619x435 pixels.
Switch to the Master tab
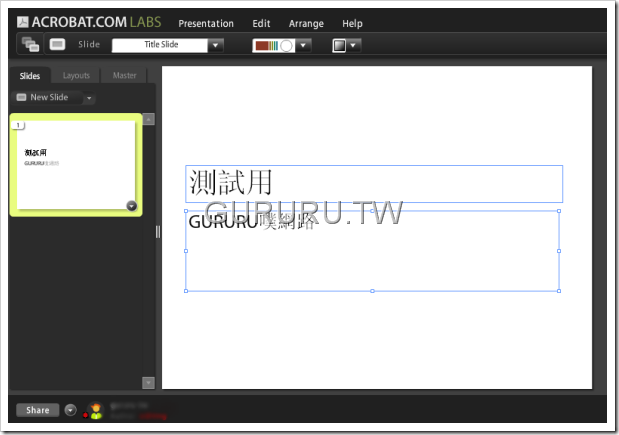124,75
